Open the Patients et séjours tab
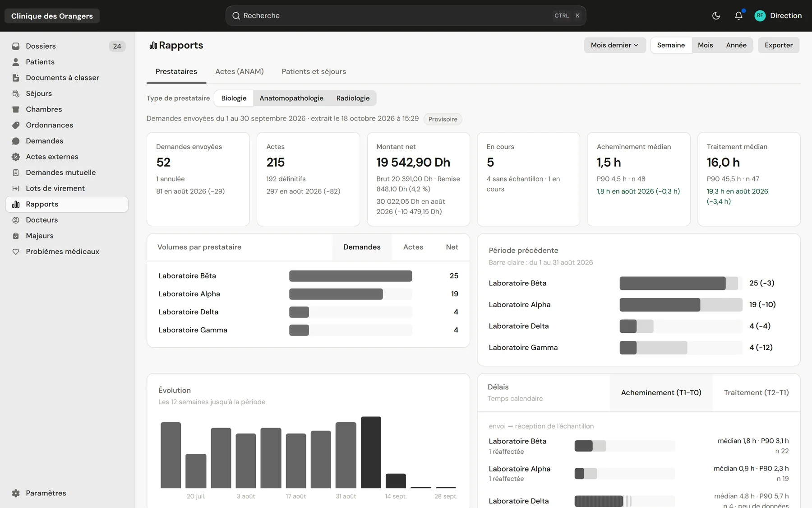 (314, 71)
